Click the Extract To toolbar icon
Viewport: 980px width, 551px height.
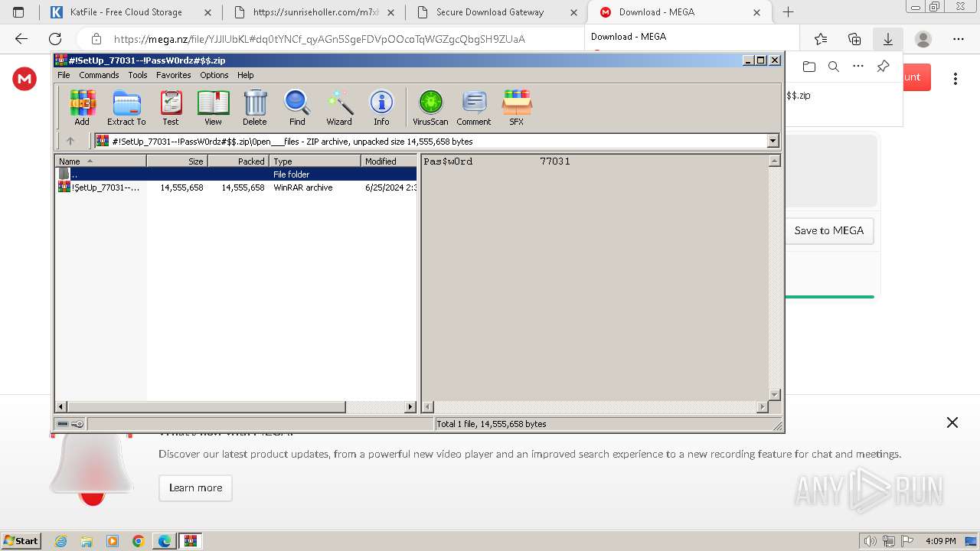(x=126, y=107)
